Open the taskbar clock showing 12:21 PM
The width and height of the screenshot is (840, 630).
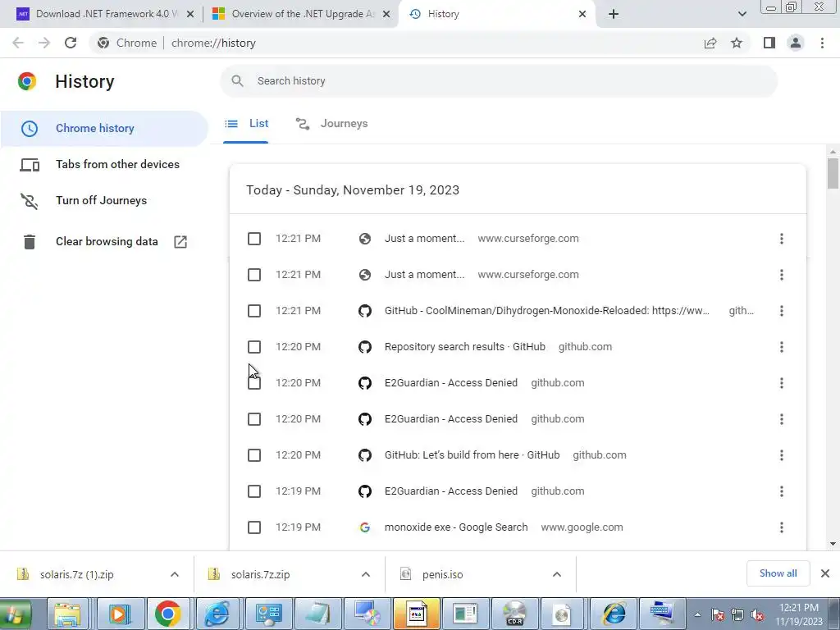click(x=799, y=614)
